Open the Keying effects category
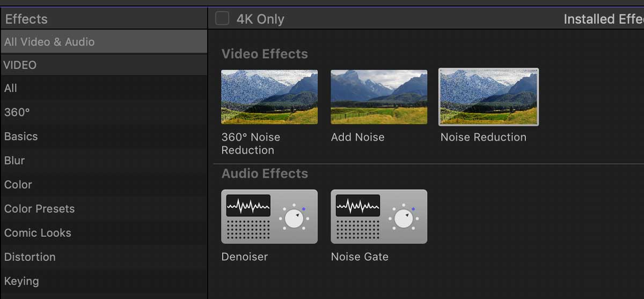Screen dimensions: 644x299 click(104, 281)
